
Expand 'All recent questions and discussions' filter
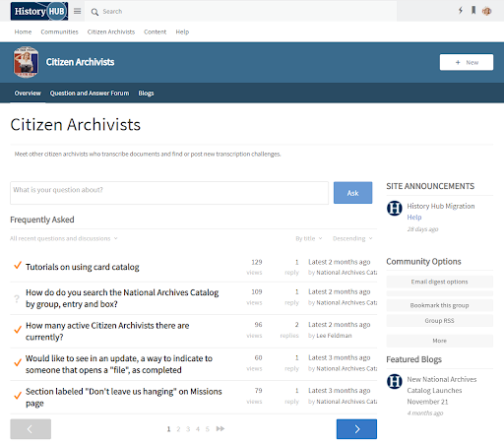tap(64, 238)
